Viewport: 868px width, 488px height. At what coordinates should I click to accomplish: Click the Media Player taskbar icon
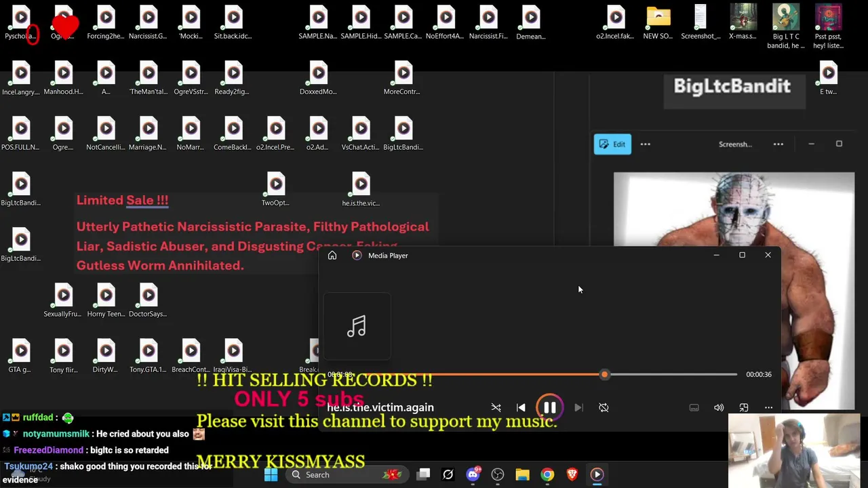pyautogui.click(x=597, y=474)
